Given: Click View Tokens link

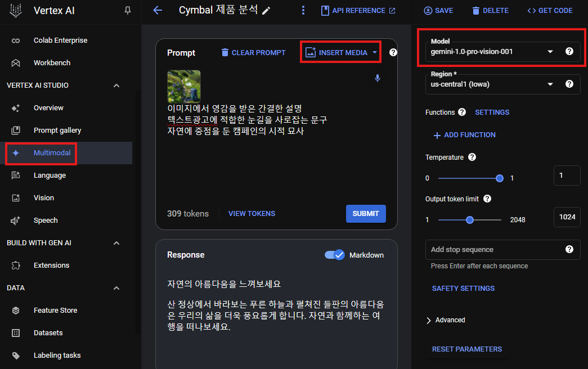Looking at the screenshot, I should point(252,214).
